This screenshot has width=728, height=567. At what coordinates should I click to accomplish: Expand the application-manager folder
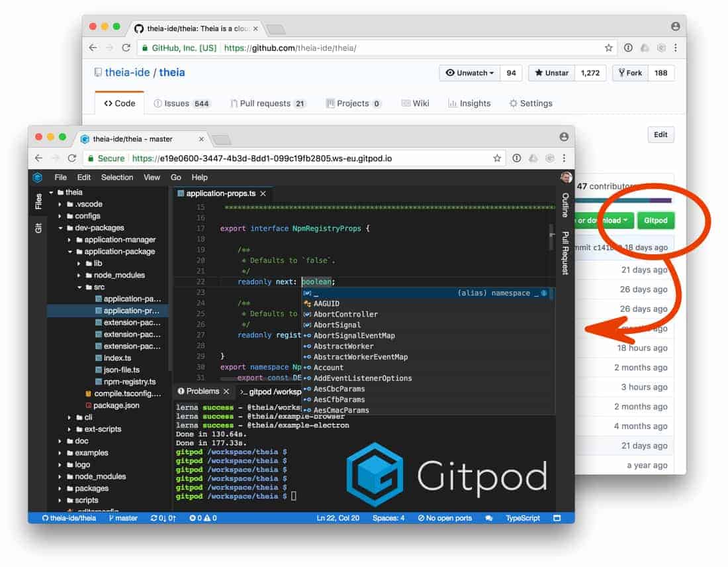tap(69, 240)
